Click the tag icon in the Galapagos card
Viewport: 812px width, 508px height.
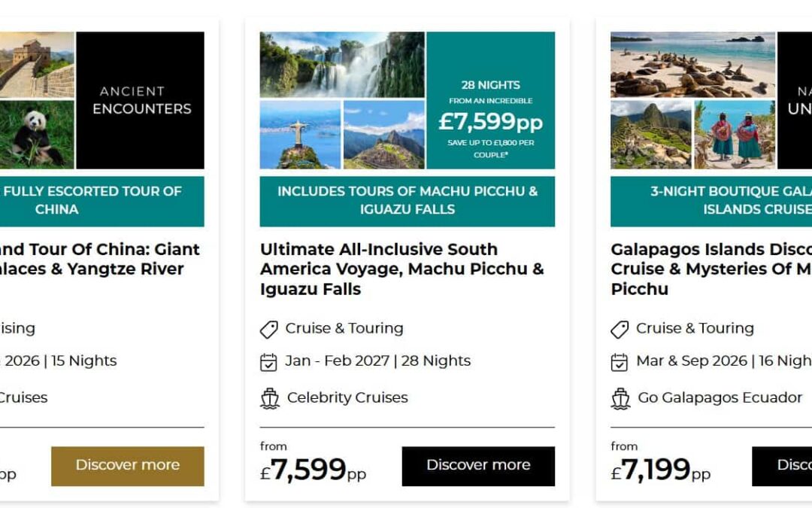(x=620, y=329)
